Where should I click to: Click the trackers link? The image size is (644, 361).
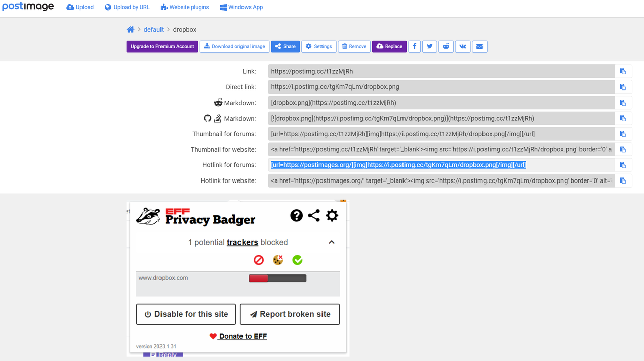[x=243, y=242]
